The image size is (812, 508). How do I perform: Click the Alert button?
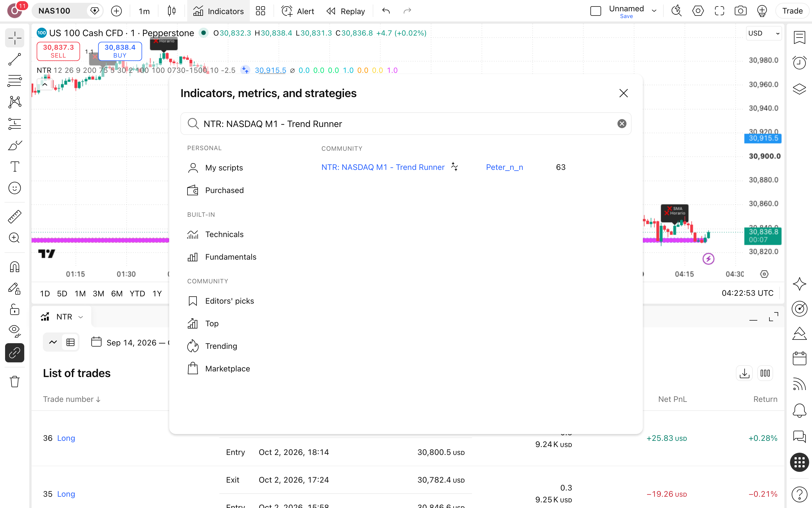(298, 11)
